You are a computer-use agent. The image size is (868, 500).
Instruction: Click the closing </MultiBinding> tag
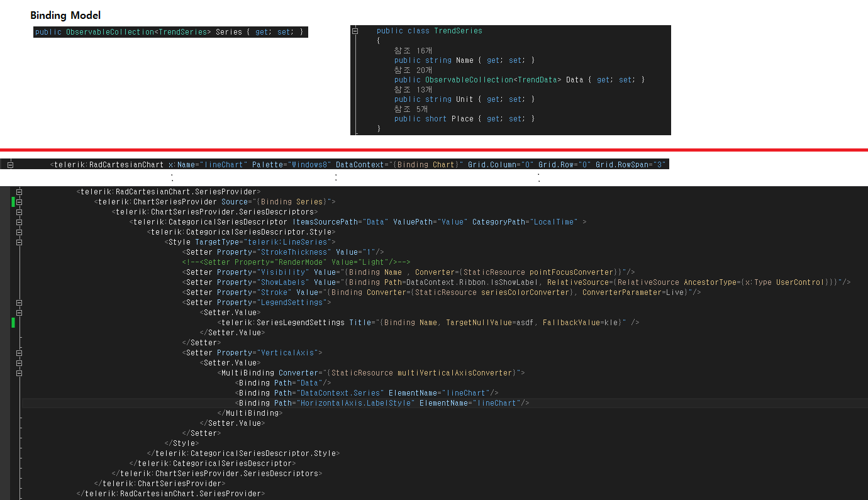pyautogui.click(x=250, y=413)
